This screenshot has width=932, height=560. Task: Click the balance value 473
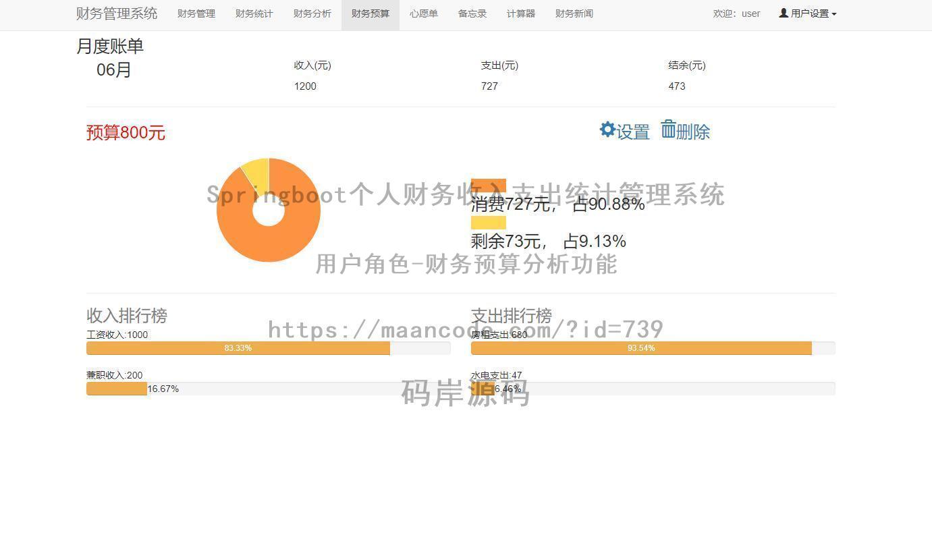coord(677,86)
